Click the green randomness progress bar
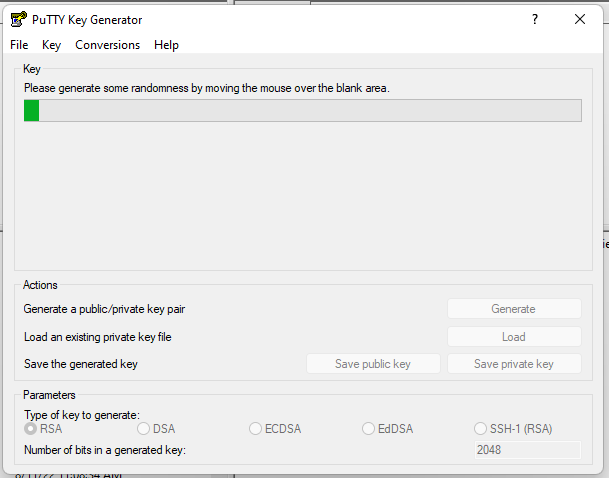Image resolution: width=609 pixels, height=478 pixels. point(303,111)
